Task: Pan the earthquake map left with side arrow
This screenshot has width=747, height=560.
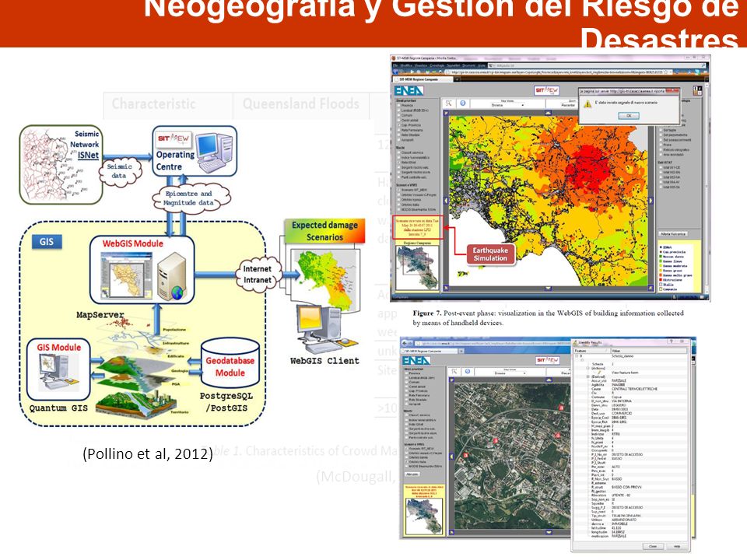Action: 446,201
